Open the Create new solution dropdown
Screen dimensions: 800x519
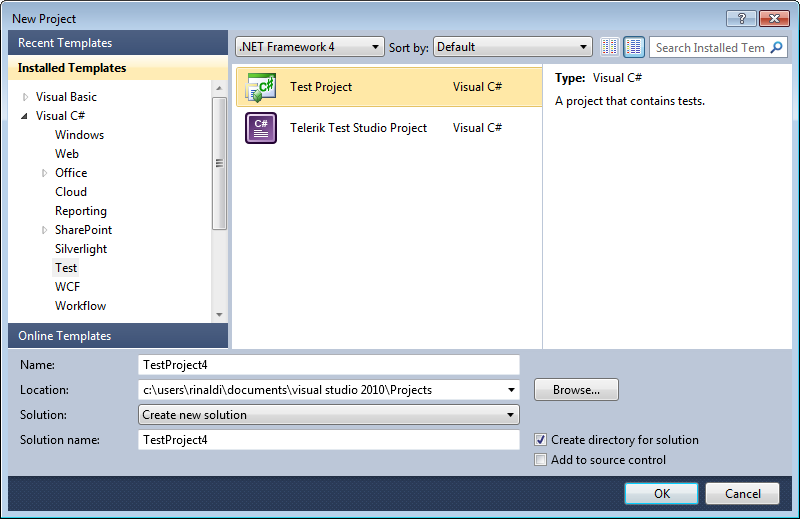[329, 414]
